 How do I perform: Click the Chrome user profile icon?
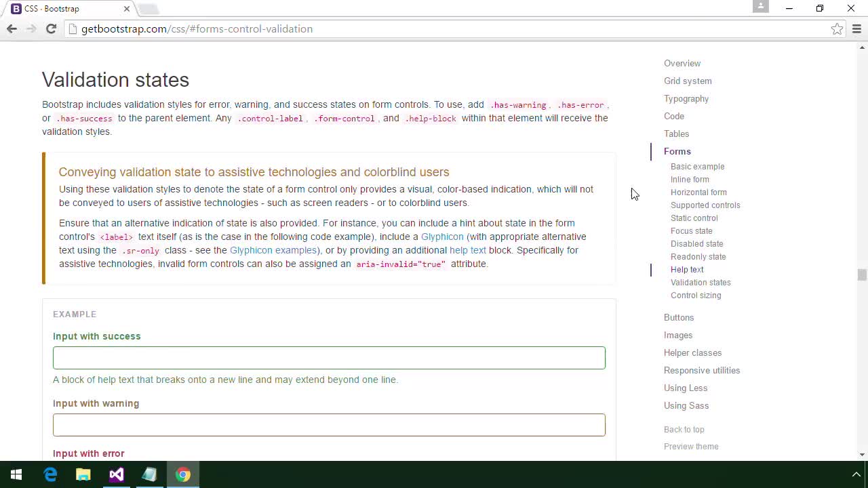click(761, 7)
